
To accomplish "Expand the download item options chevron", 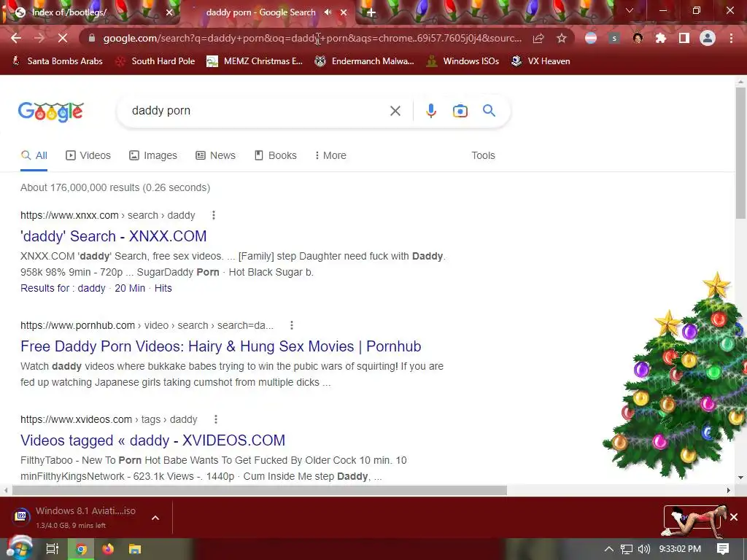I will point(155,518).
